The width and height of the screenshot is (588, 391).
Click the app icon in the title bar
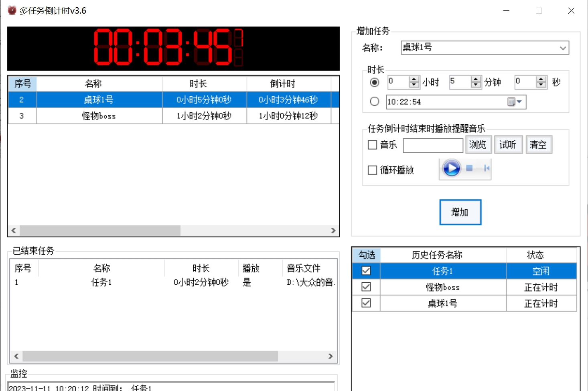12,10
